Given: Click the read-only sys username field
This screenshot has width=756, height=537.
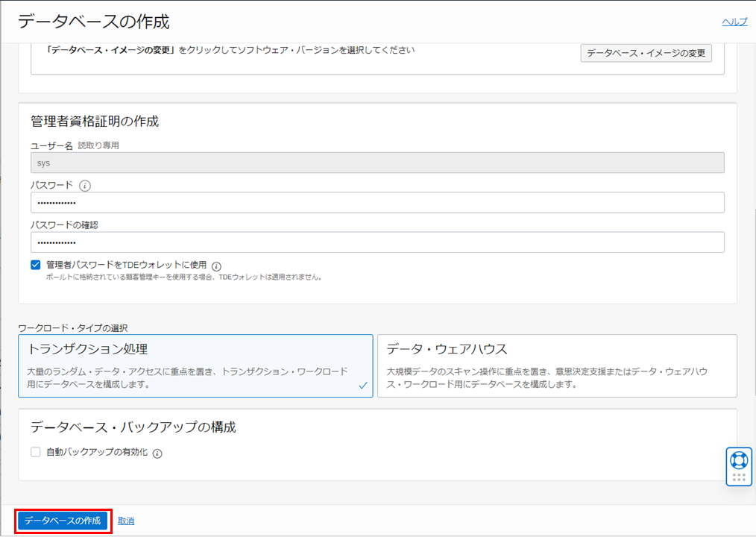Looking at the screenshot, I should pos(377,163).
